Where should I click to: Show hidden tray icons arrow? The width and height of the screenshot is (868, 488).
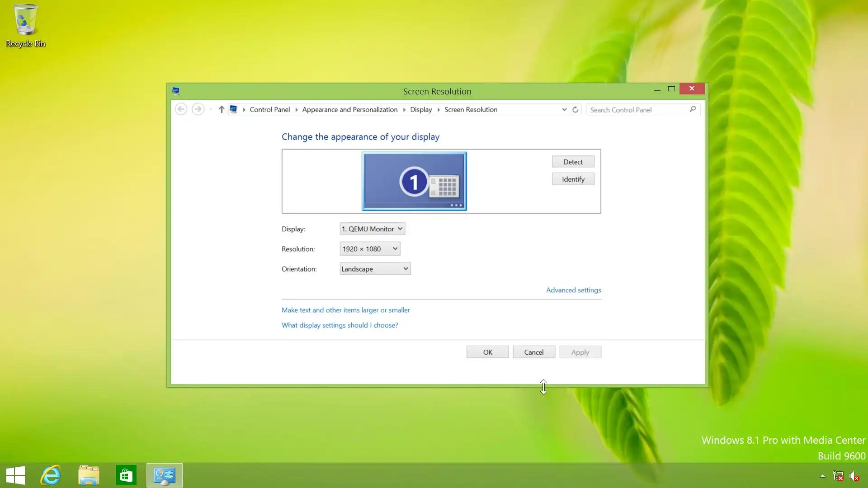(x=822, y=476)
